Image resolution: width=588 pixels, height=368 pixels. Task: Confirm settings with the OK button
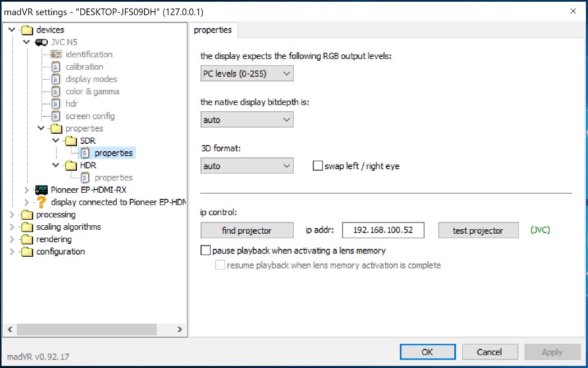(x=427, y=352)
